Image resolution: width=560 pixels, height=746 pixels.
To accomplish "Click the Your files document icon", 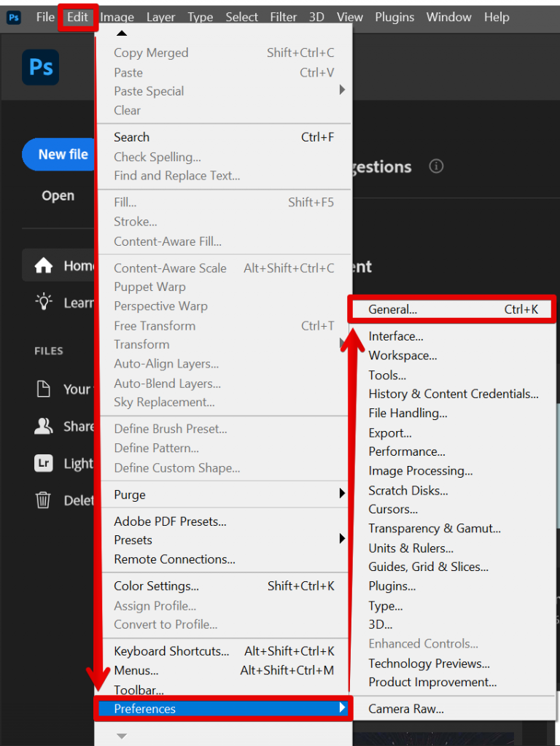I will [x=44, y=389].
